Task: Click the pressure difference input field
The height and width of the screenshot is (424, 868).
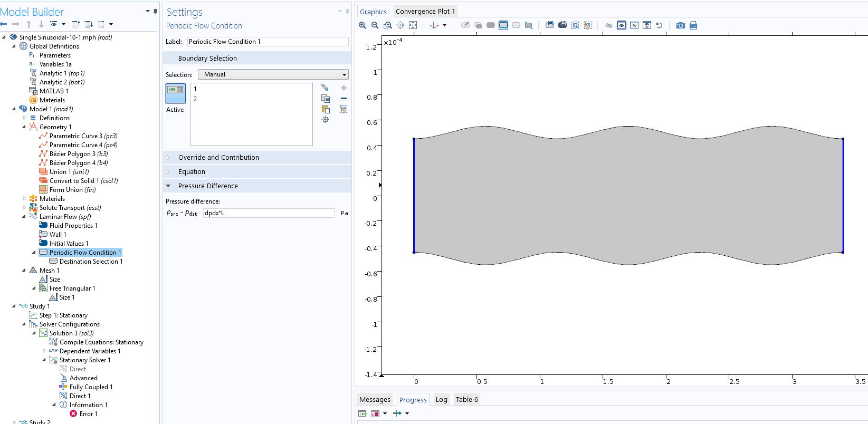Action: (x=269, y=213)
